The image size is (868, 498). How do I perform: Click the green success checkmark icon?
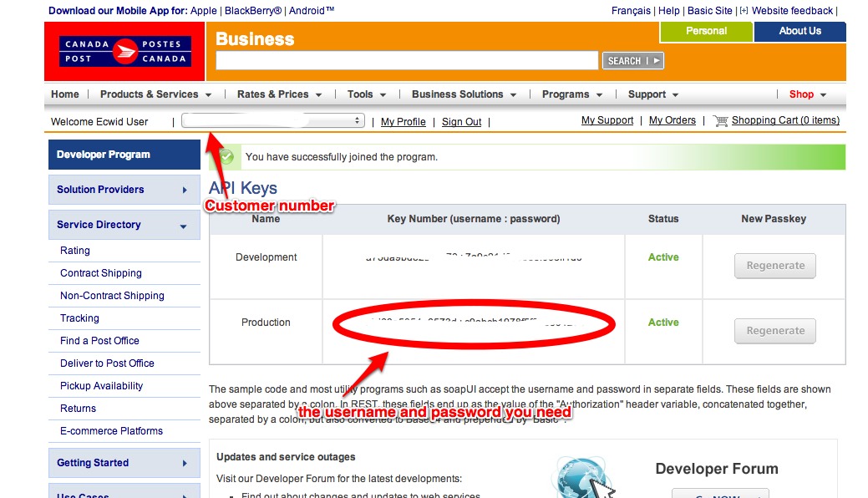226,157
